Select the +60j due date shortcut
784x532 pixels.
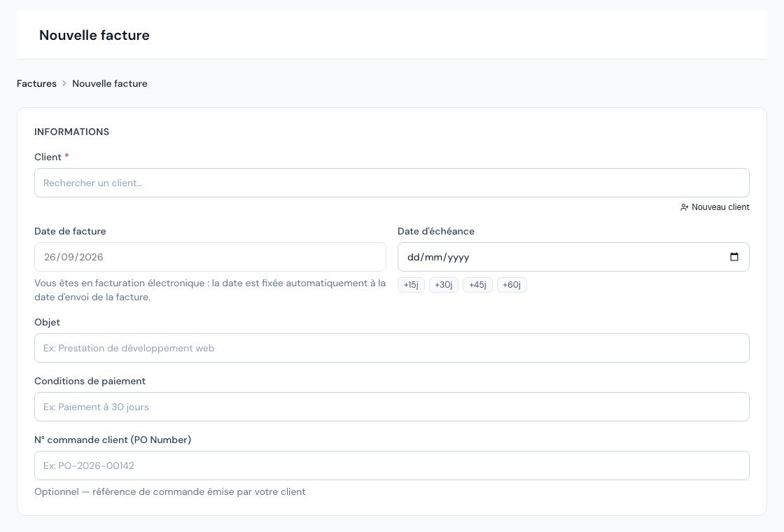[x=512, y=285]
